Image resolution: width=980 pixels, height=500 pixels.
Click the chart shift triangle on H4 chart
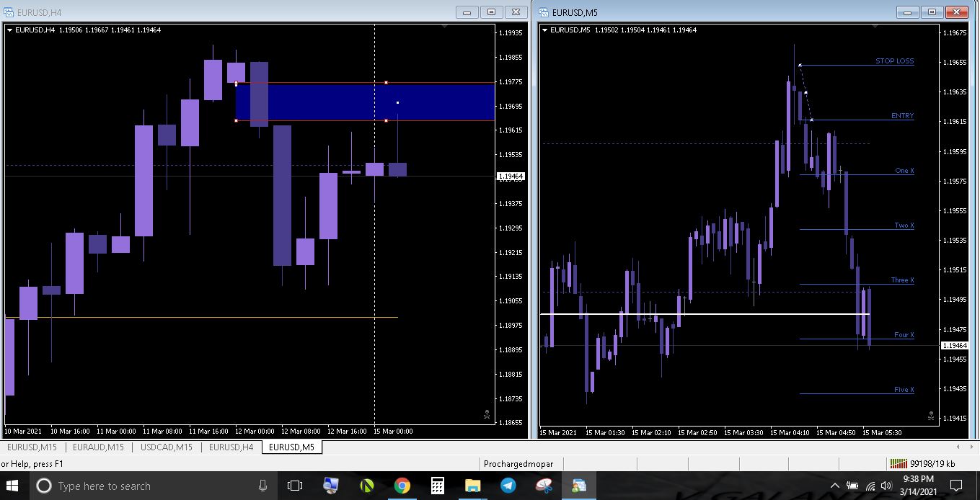(x=445, y=27)
